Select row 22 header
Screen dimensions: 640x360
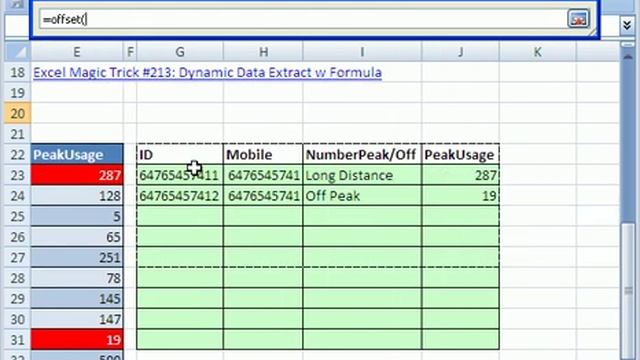click(x=17, y=154)
